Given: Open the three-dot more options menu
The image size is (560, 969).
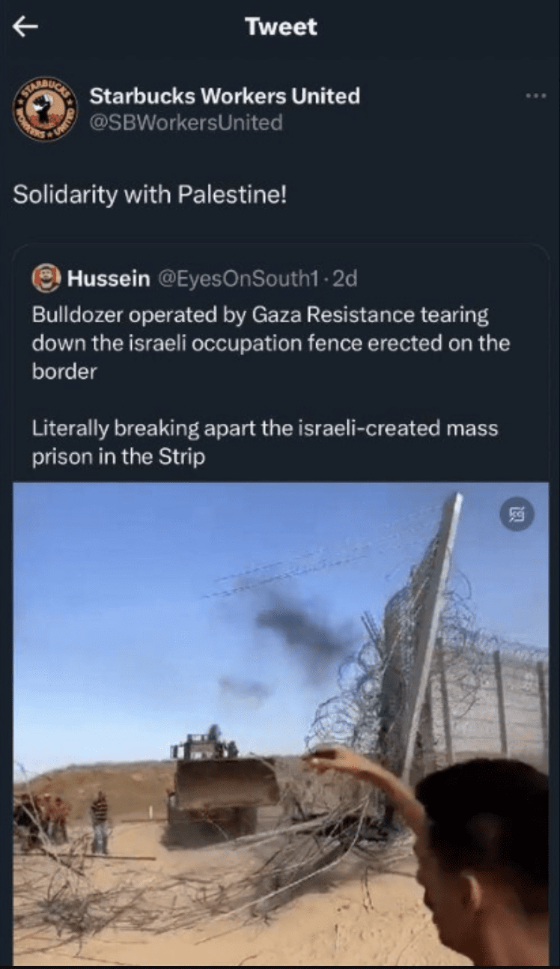Looking at the screenshot, I should [x=535, y=96].
